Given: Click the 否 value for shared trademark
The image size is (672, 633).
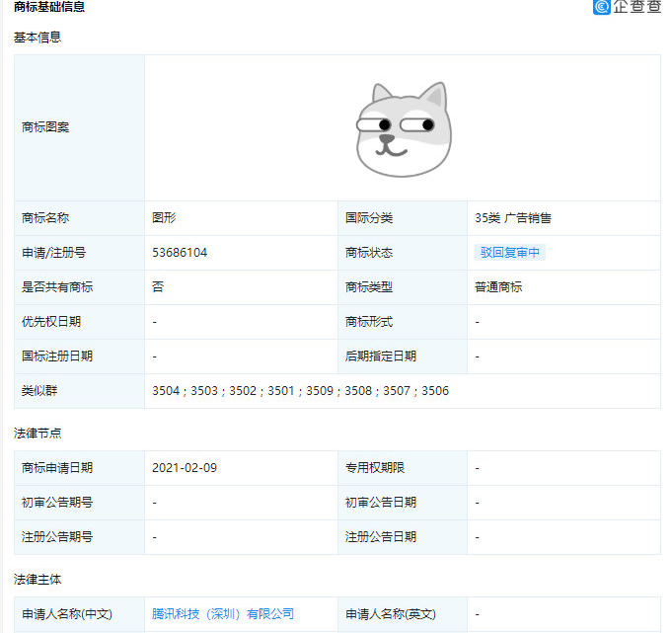Looking at the screenshot, I should (158, 287).
